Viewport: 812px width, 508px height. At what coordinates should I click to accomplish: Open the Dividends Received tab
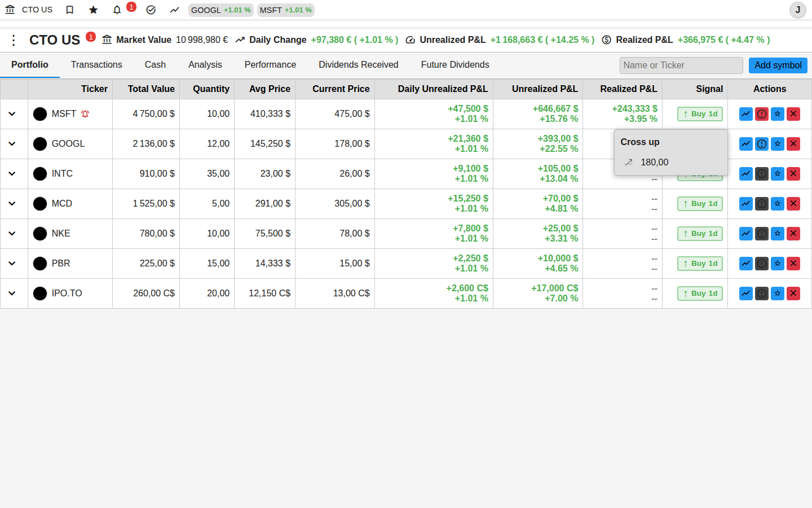(359, 65)
